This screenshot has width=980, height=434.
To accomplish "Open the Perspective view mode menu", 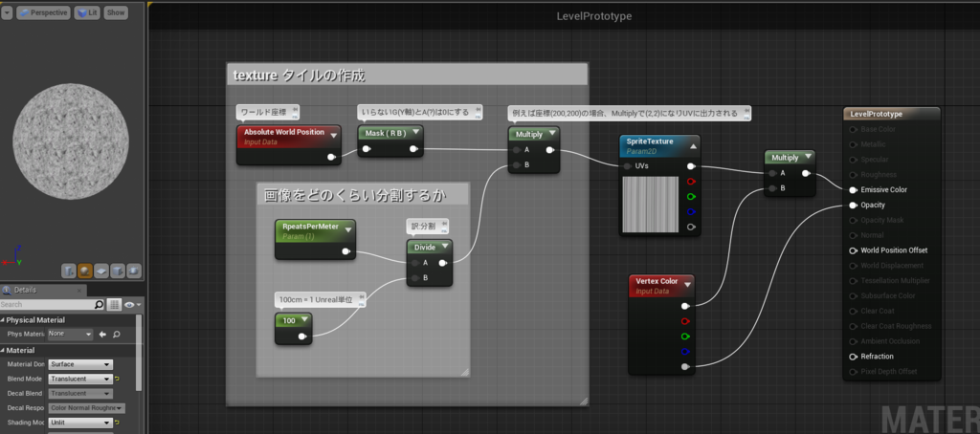I will 43,12.
